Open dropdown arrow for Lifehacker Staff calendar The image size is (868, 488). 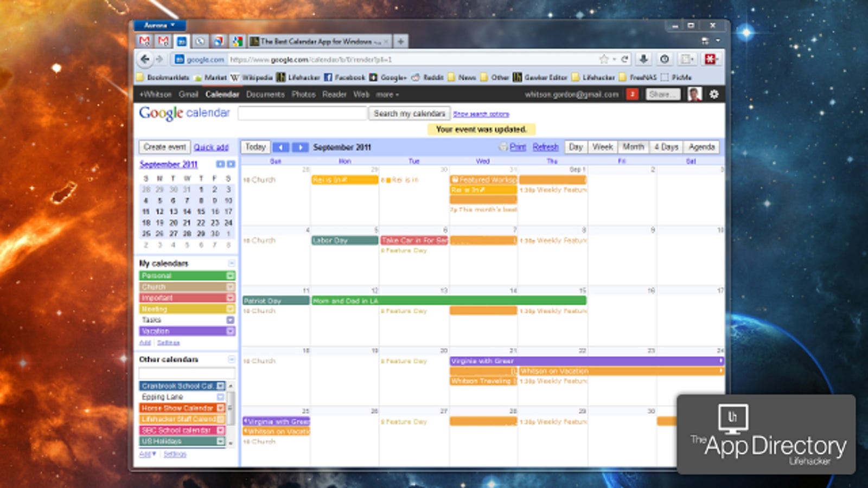[x=221, y=419]
